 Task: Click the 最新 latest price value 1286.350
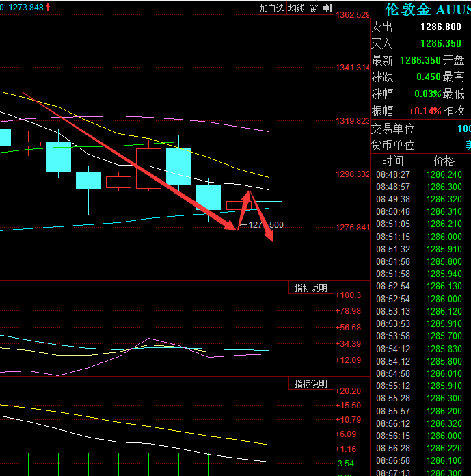tap(420, 60)
